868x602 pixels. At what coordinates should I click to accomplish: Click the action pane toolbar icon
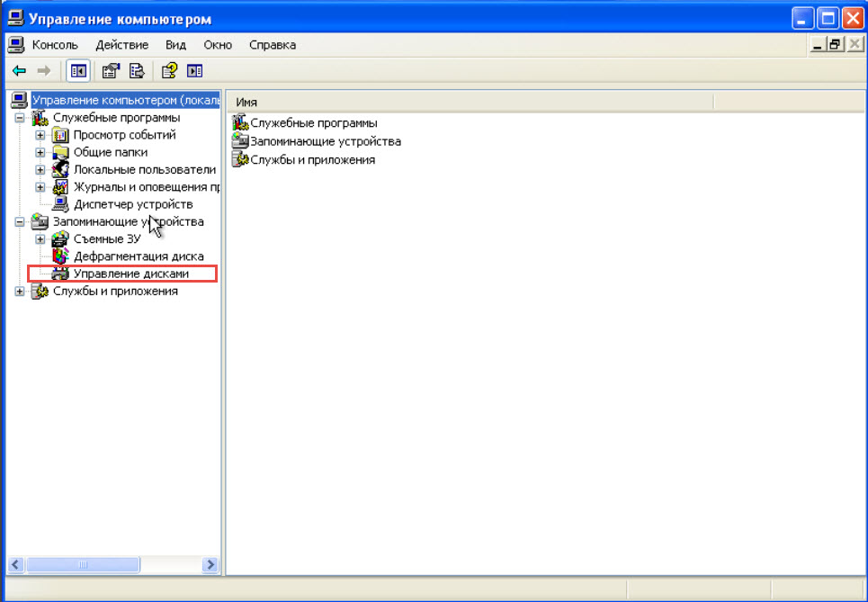click(195, 71)
